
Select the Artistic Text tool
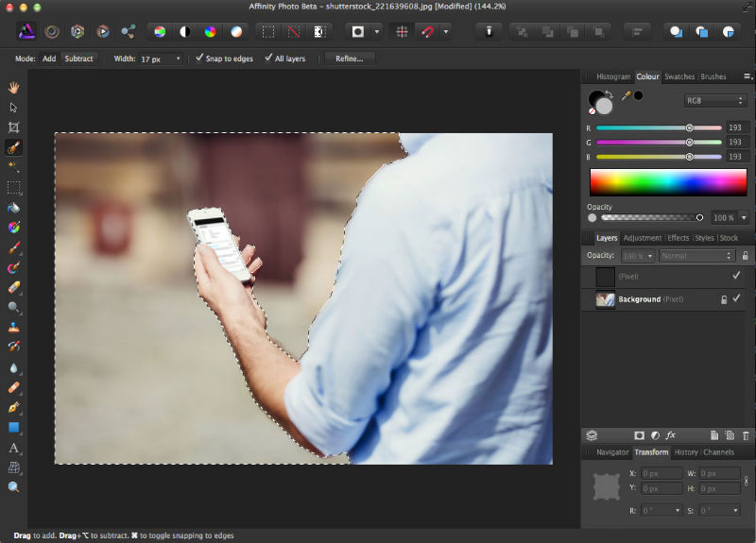(x=13, y=448)
